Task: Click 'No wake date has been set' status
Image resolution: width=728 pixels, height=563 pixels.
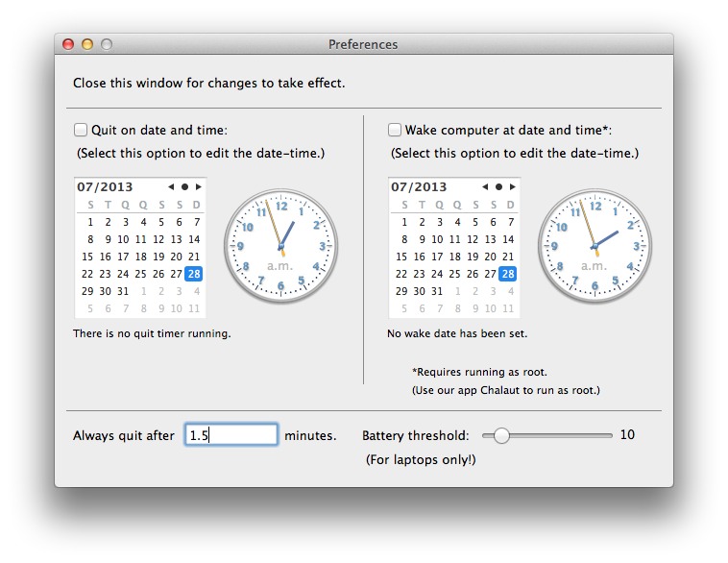Action: (x=457, y=333)
